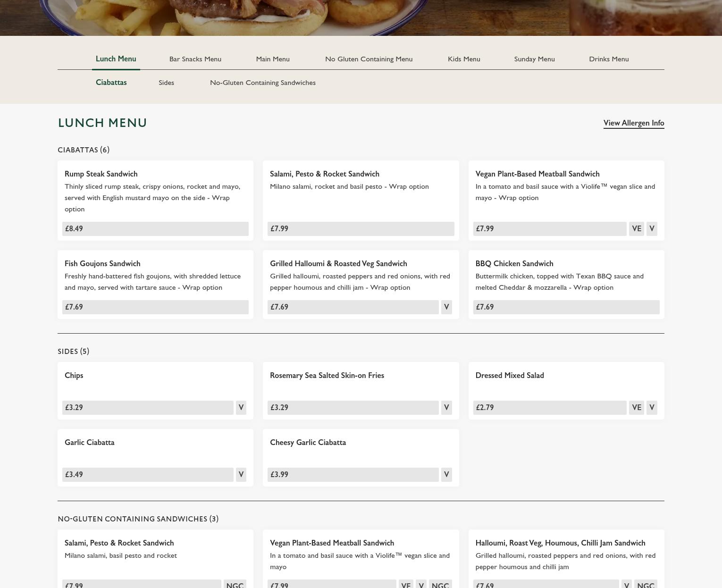Image resolution: width=722 pixels, height=588 pixels.
Task: Open the Sunday Menu tab
Action: coord(534,59)
